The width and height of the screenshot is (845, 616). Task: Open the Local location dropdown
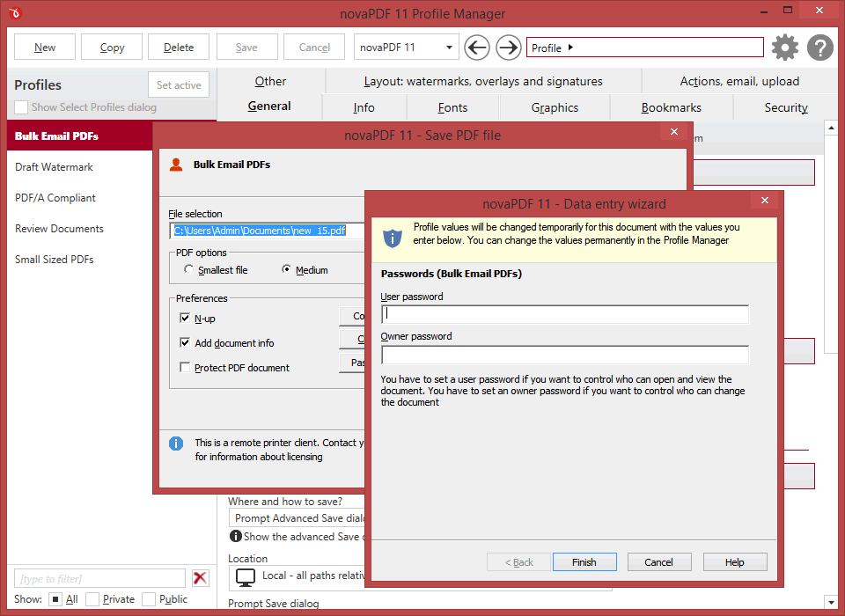[x=298, y=577]
